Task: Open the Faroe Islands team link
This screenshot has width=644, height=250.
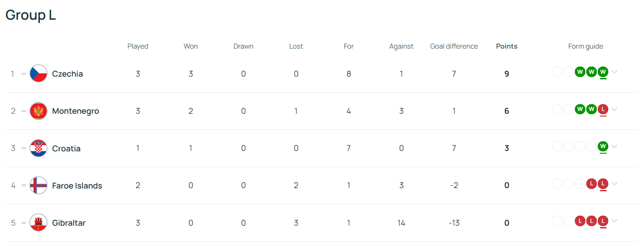Action: (77, 186)
